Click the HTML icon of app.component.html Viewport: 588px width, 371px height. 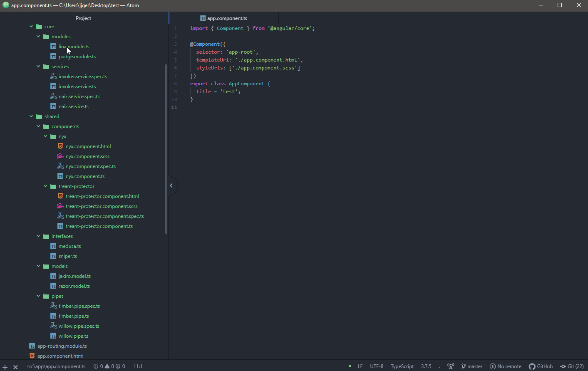click(32, 356)
